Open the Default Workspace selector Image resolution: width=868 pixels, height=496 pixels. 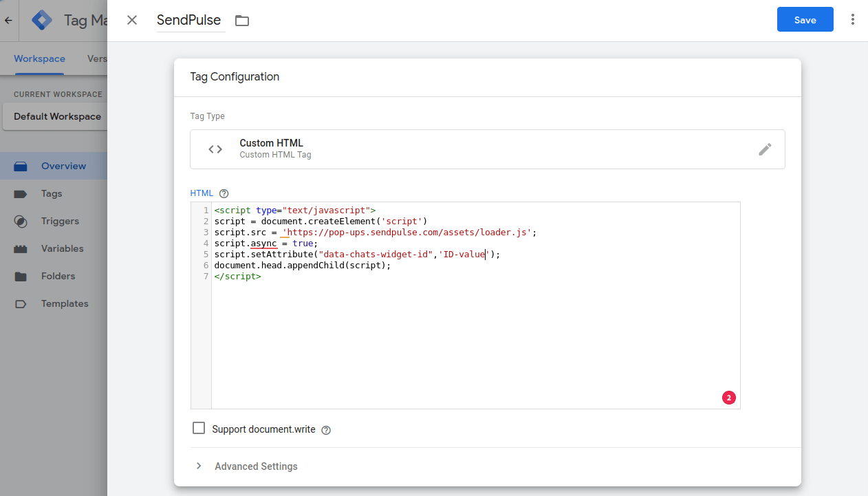[58, 116]
